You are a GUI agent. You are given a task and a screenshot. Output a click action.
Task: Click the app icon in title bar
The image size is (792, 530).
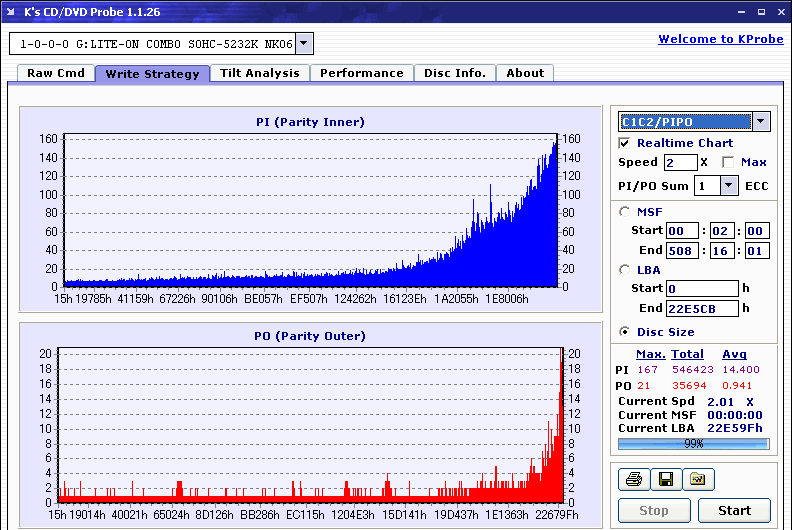[x=11, y=12]
